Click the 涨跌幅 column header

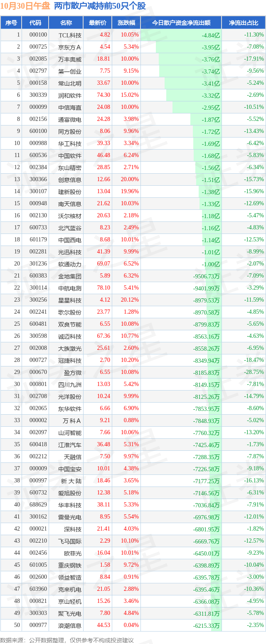[x=126, y=23]
